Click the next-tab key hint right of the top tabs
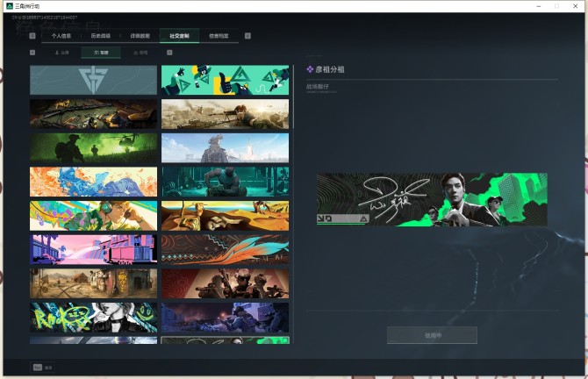The width and height of the screenshot is (588, 379). click(x=247, y=36)
